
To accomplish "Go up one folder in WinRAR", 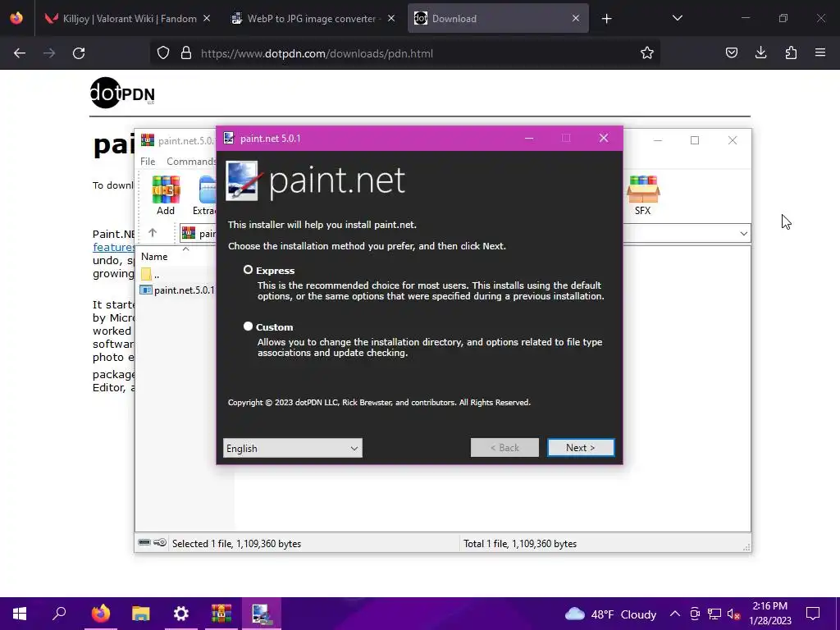I will [x=153, y=233].
